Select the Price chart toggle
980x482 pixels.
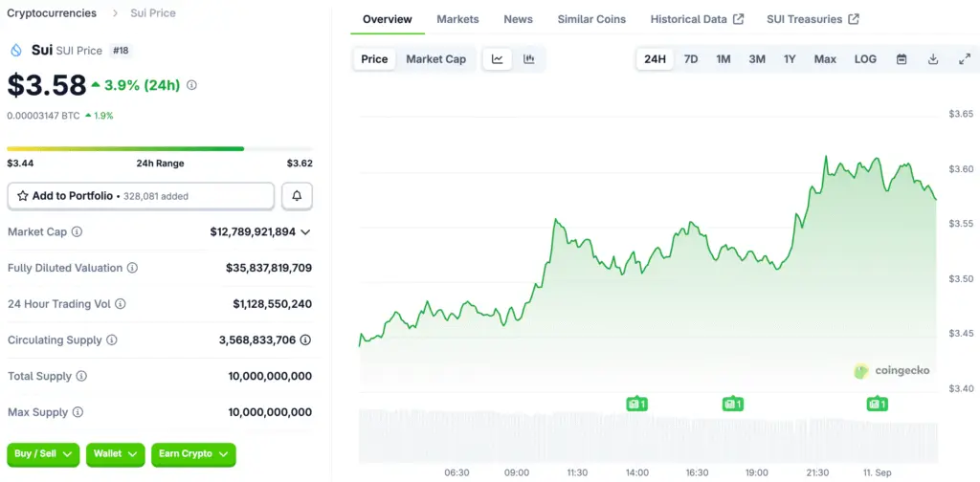pos(374,59)
